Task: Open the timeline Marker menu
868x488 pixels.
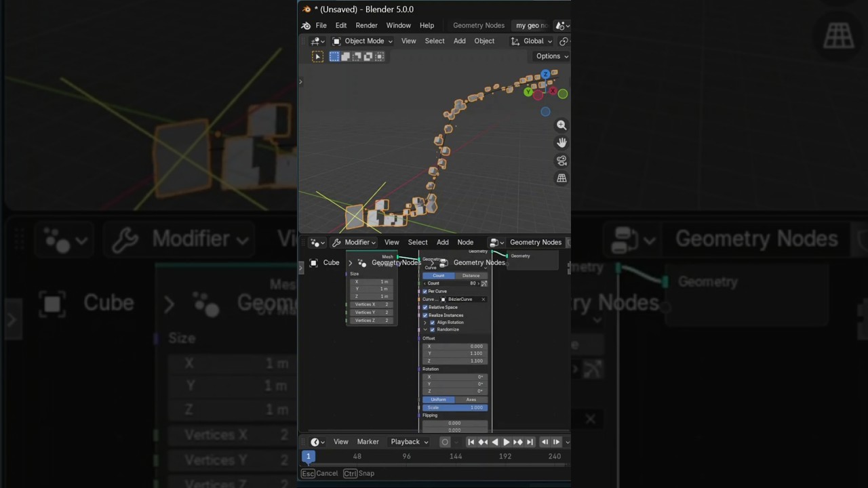Action: (368, 442)
